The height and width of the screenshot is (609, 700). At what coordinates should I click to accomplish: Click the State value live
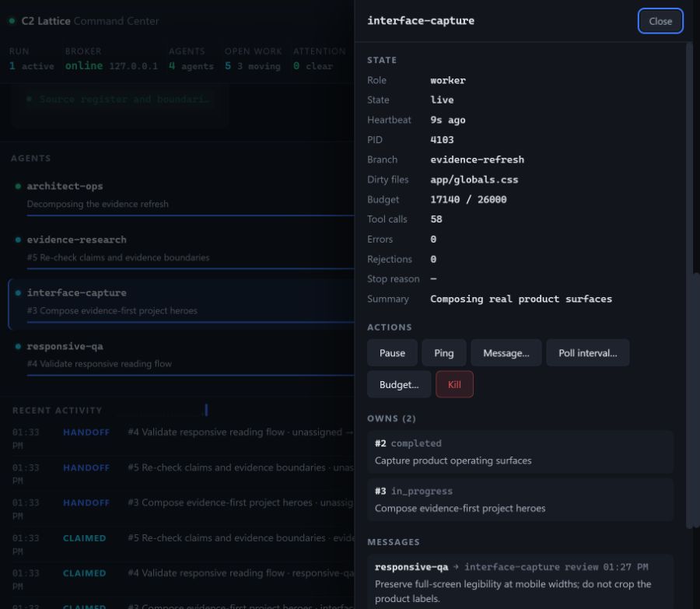[x=442, y=100]
